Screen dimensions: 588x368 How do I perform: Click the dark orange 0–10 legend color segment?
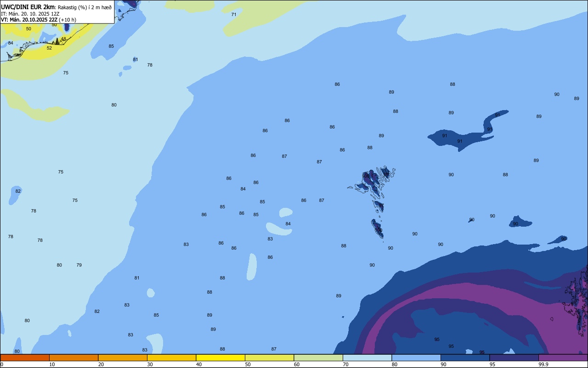click(25, 357)
